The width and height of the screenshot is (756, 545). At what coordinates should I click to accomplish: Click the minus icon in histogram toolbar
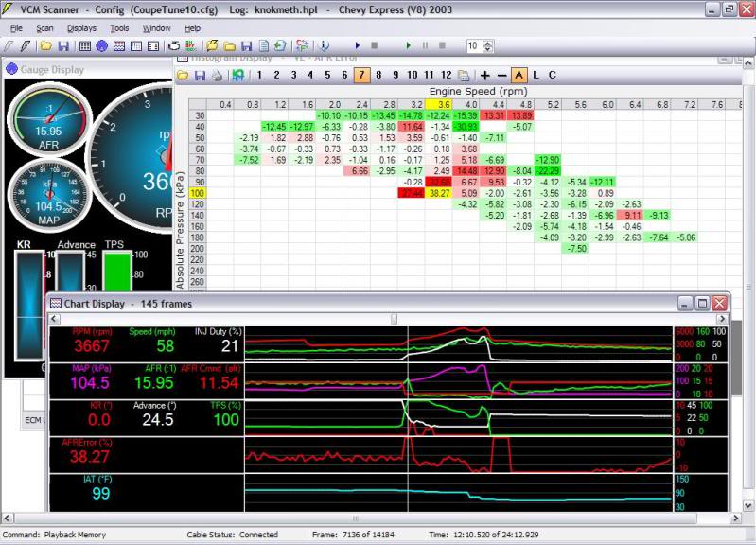click(501, 75)
